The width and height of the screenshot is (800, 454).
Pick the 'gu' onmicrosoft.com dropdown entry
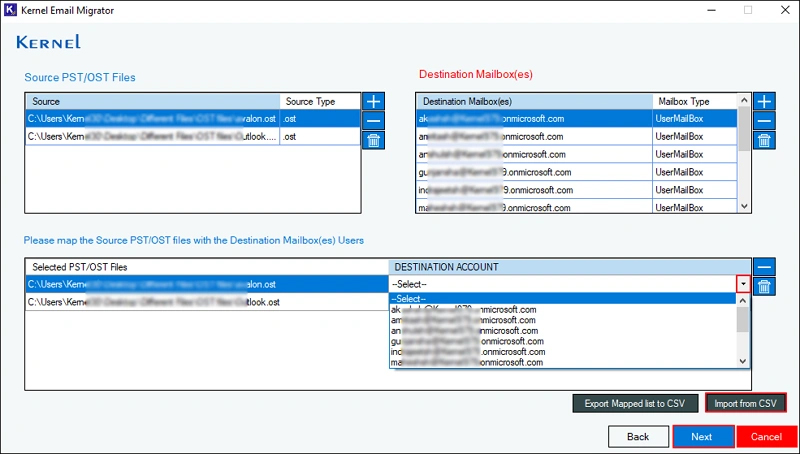(563, 341)
